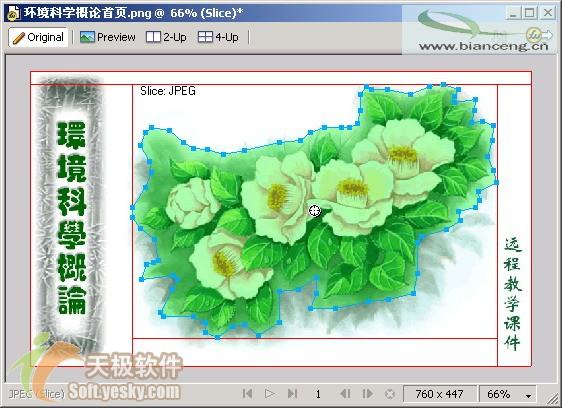Image resolution: width=562 pixels, height=408 pixels.
Task: Select the right vertical text slice
Action: 514,225
